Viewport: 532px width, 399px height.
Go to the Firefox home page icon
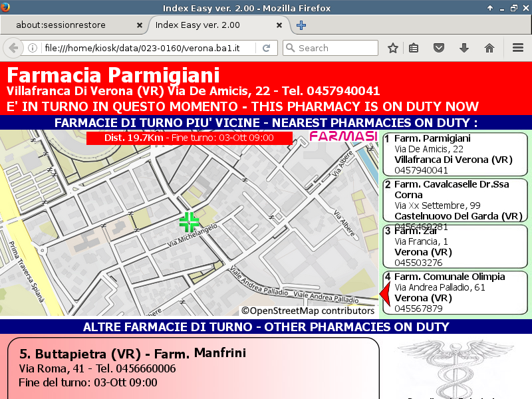489,48
